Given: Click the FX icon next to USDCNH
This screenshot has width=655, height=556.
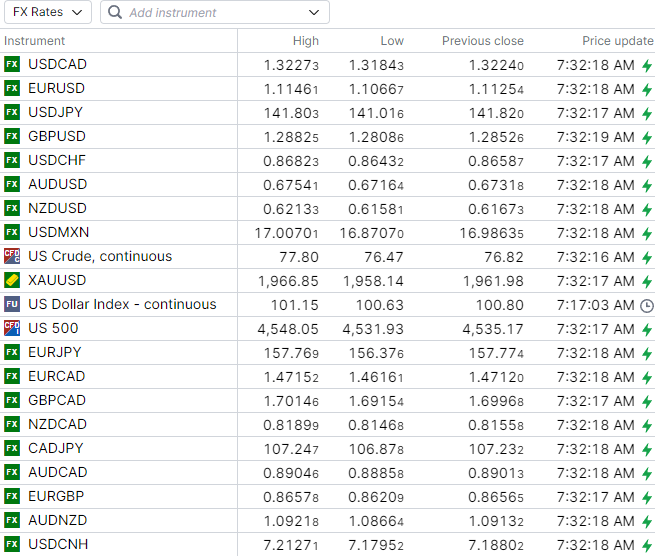Looking at the screenshot, I should [x=12, y=544].
